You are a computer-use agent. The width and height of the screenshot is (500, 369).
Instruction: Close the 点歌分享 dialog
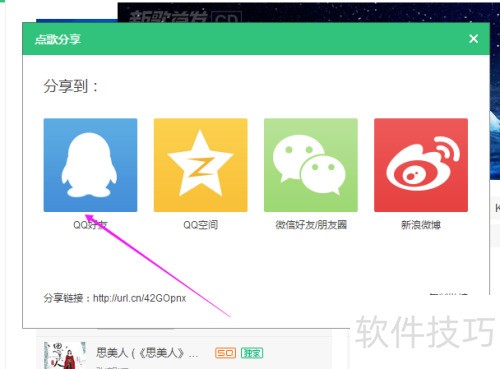(473, 39)
